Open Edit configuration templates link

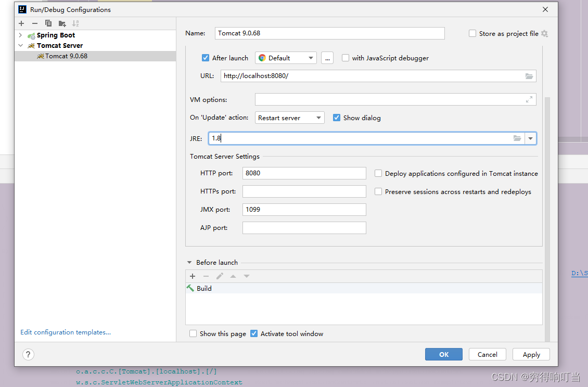point(66,332)
